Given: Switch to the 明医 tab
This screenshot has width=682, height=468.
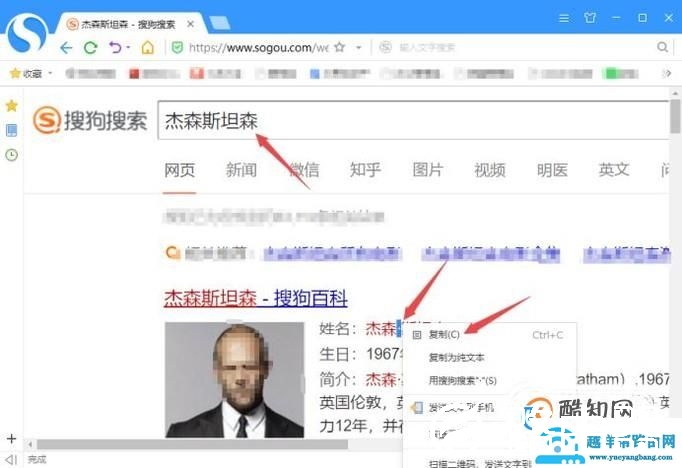Looking at the screenshot, I should coord(552,170).
